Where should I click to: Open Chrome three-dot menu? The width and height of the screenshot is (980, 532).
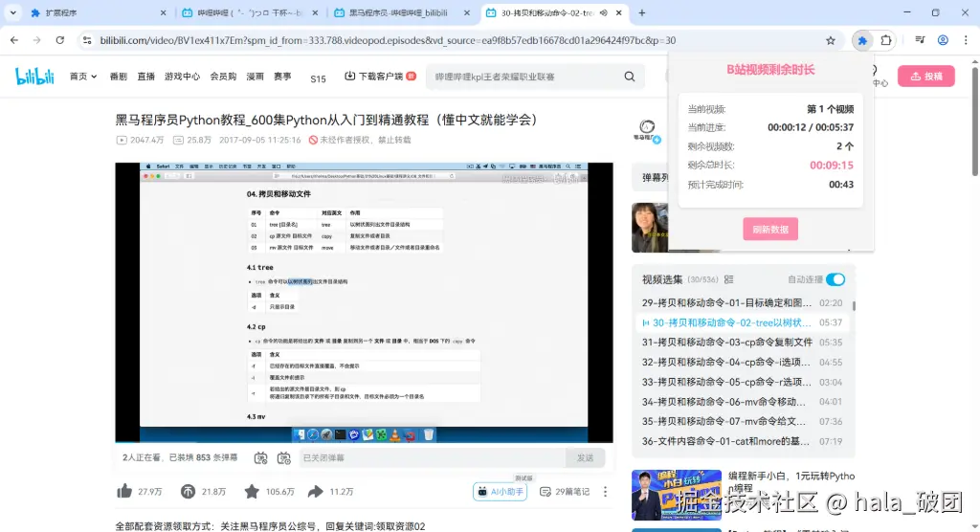(967, 40)
